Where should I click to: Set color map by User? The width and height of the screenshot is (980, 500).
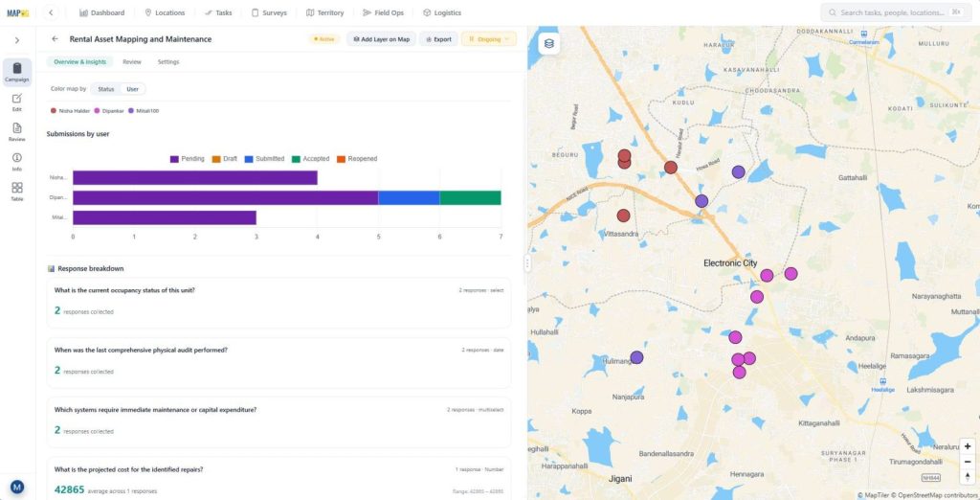pos(132,89)
